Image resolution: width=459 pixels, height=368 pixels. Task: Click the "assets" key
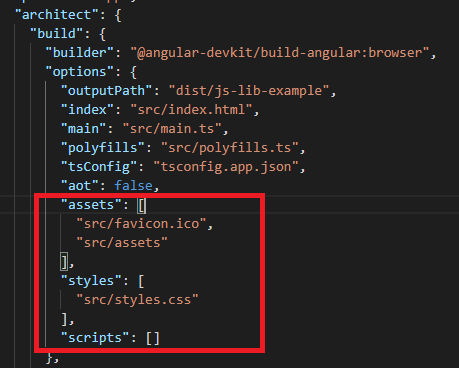tap(91, 205)
